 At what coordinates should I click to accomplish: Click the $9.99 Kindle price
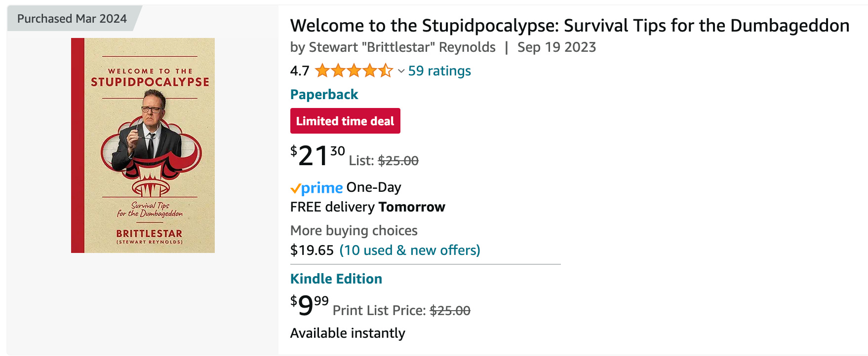310,305
